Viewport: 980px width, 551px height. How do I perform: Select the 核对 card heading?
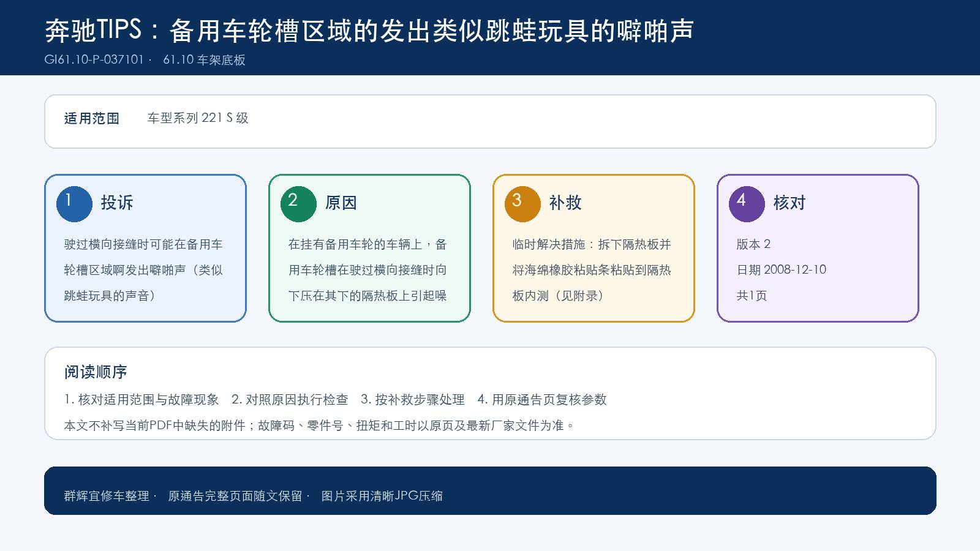790,203
